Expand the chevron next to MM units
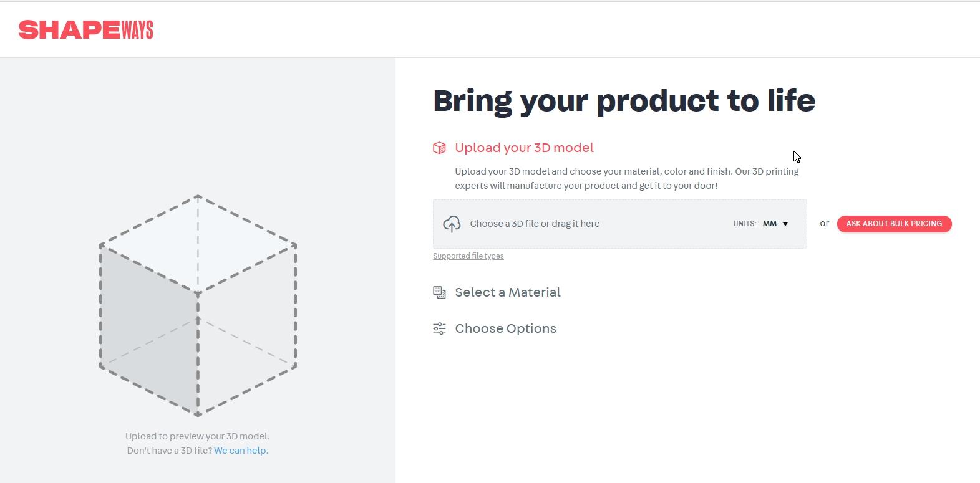The height and width of the screenshot is (483, 980). tap(785, 224)
